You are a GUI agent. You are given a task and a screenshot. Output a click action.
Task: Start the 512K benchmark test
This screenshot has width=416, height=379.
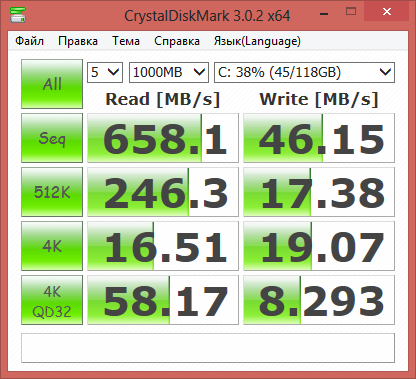pos(52,192)
